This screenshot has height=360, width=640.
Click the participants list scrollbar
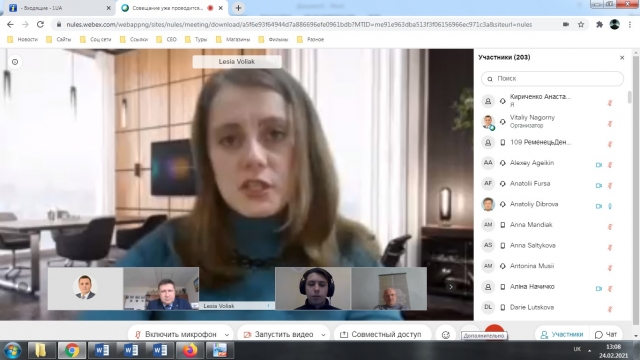629,97
